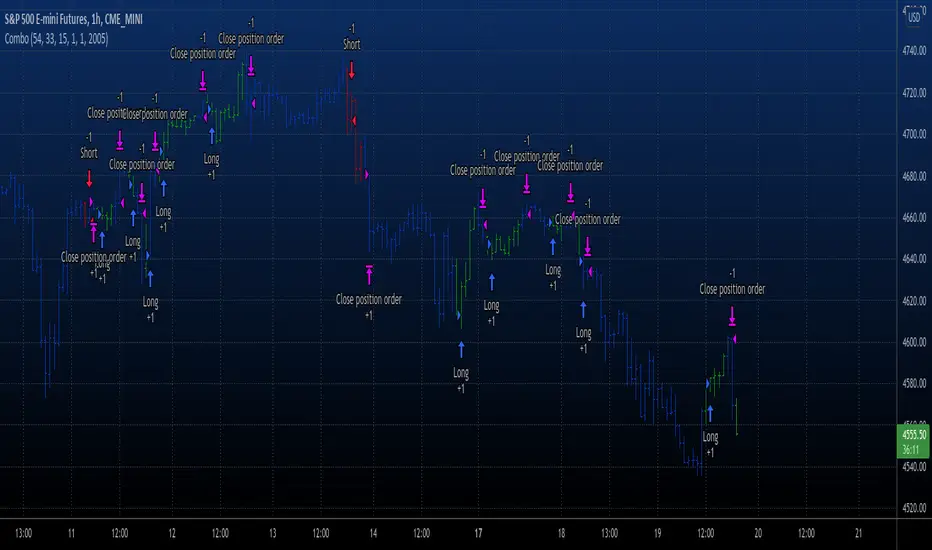Screen dimensions: 932x550
Task: Click the 36:11 bar countdown timer
Action: (x=911, y=450)
